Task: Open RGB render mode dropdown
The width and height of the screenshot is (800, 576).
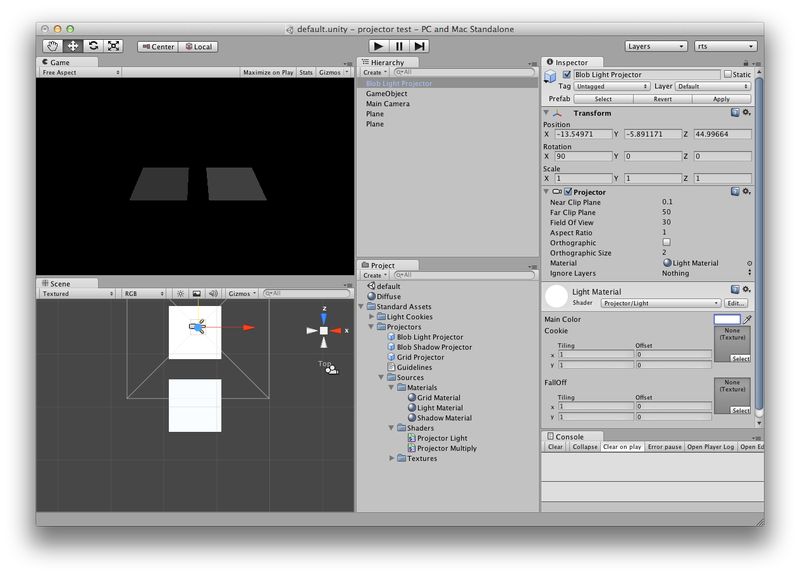Action: 144,294
